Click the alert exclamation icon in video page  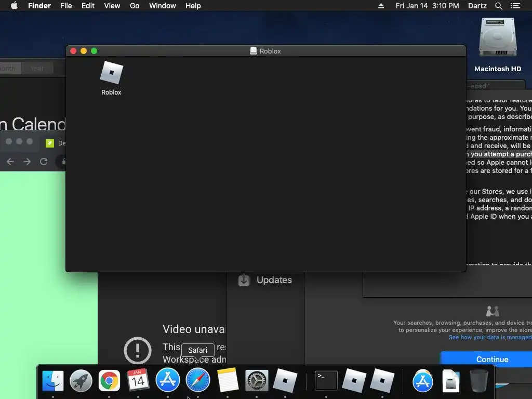pyautogui.click(x=138, y=350)
